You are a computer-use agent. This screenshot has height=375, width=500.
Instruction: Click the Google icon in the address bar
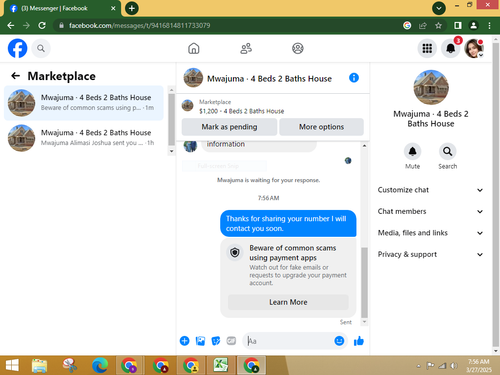(407, 25)
